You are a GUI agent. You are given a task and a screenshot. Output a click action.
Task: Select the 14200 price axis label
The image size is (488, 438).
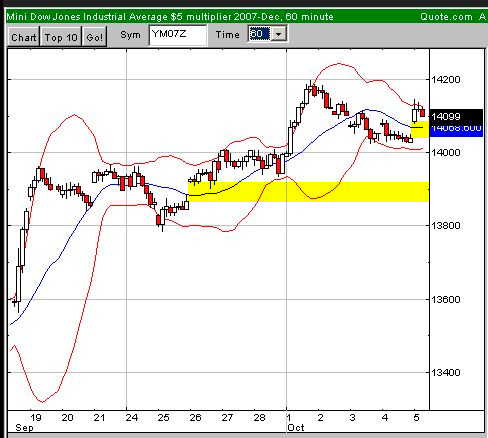click(446, 80)
